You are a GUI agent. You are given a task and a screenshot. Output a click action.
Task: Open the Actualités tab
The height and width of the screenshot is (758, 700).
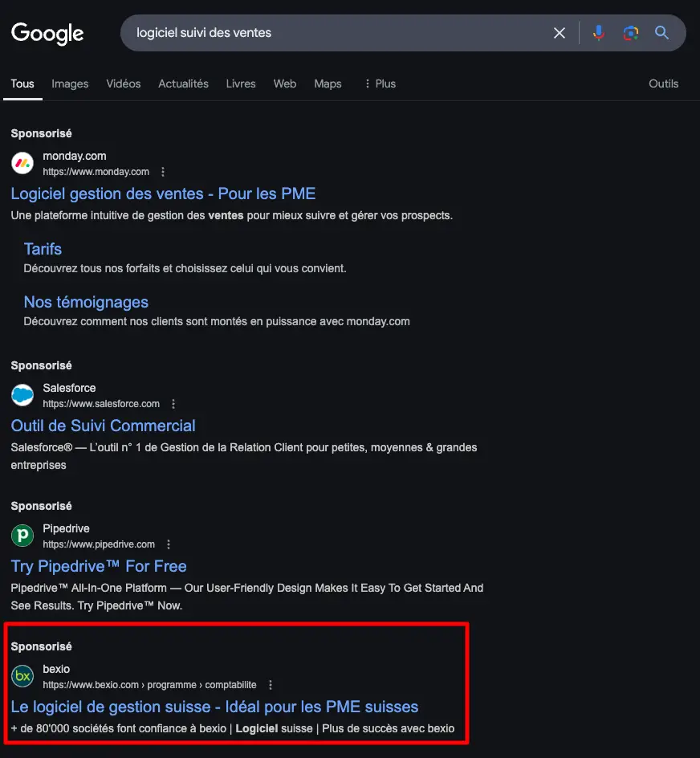(183, 84)
